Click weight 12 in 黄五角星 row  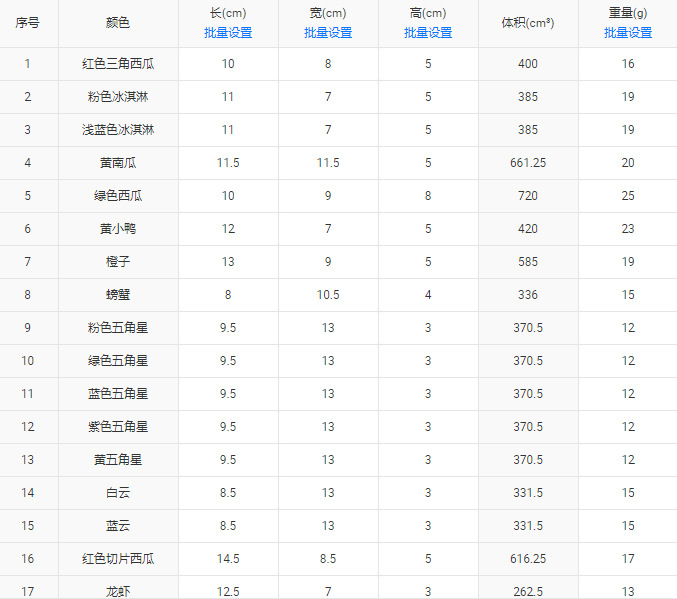tap(628, 460)
